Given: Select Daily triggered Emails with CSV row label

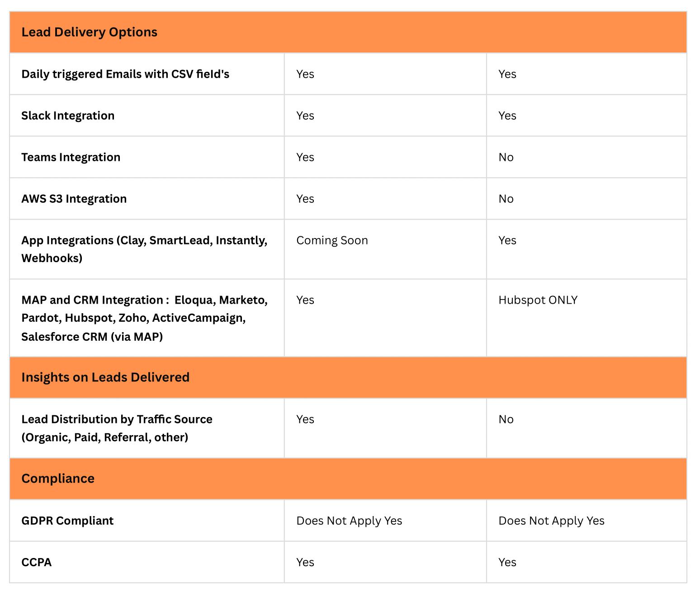Looking at the screenshot, I should pyautogui.click(x=125, y=74).
